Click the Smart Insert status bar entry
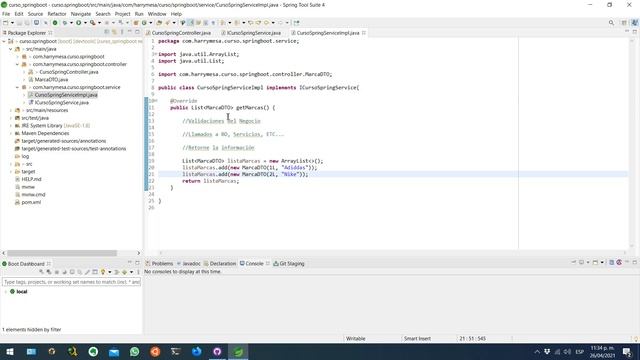The image size is (640, 360). 417,338
